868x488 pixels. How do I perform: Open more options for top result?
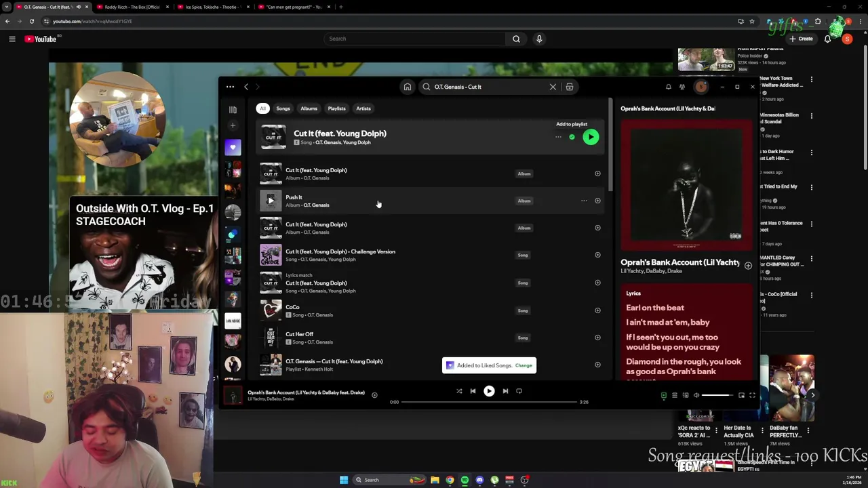pos(558,137)
